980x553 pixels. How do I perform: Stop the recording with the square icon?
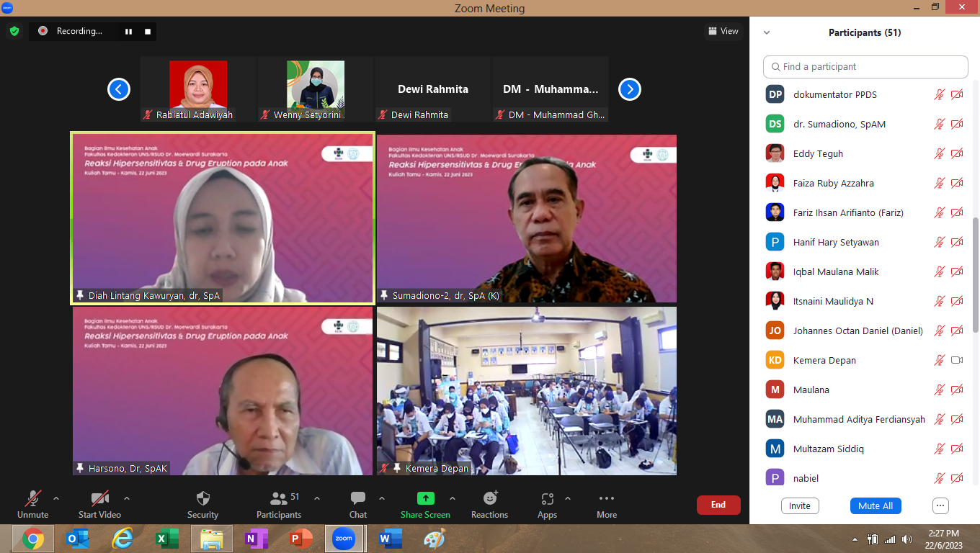tap(148, 31)
